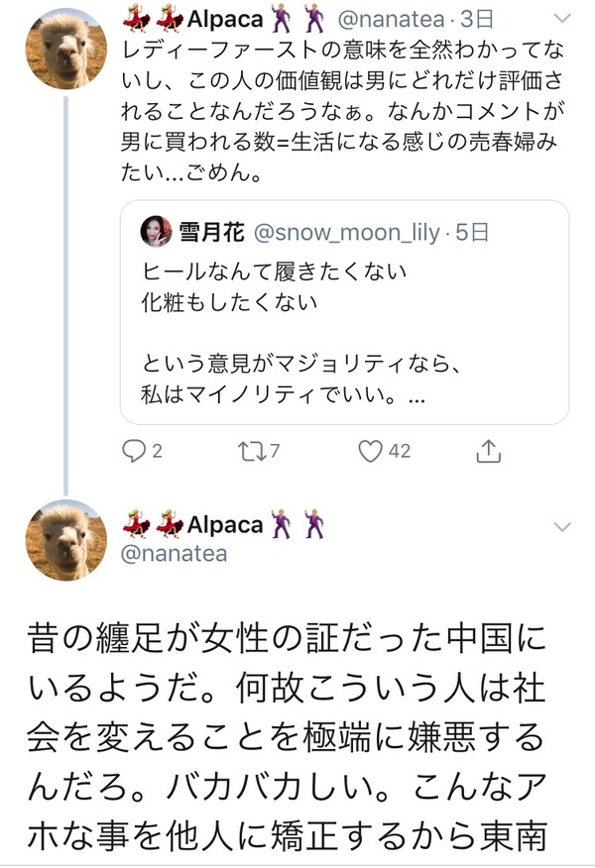Screen dimensions: 595x868
Task: Open the share upload icon
Action: [488, 451]
